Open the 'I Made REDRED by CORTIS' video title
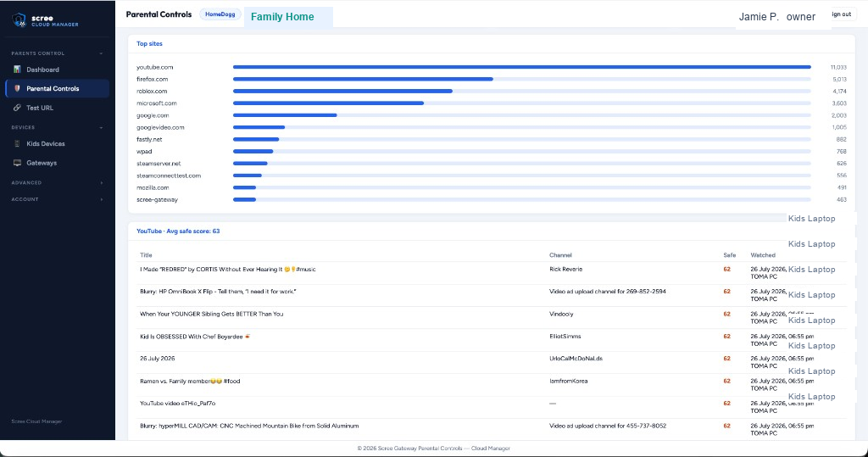The width and height of the screenshot is (868, 457). (x=227, y=270)
